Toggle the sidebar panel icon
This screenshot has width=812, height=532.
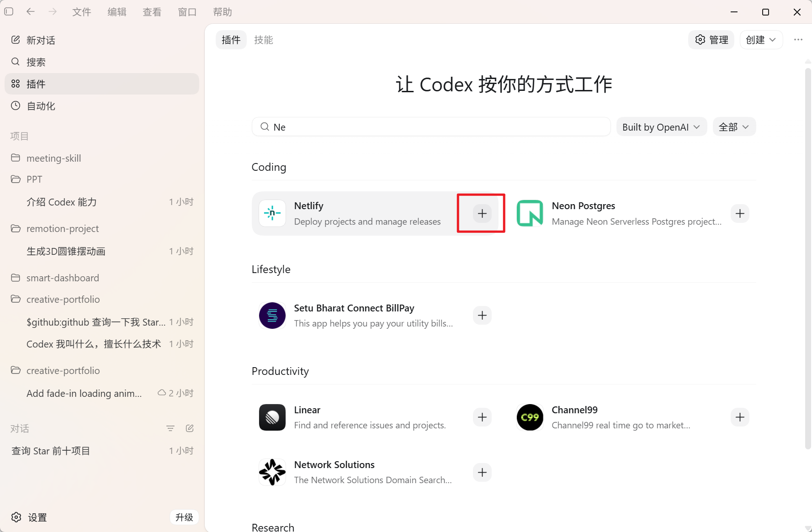(x=9, y=12)
